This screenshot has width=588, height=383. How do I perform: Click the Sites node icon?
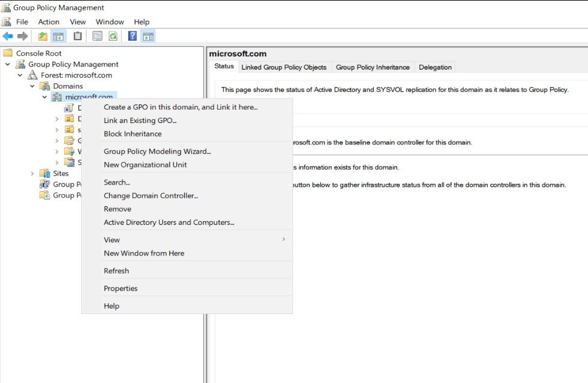click(x=44, y=173)
